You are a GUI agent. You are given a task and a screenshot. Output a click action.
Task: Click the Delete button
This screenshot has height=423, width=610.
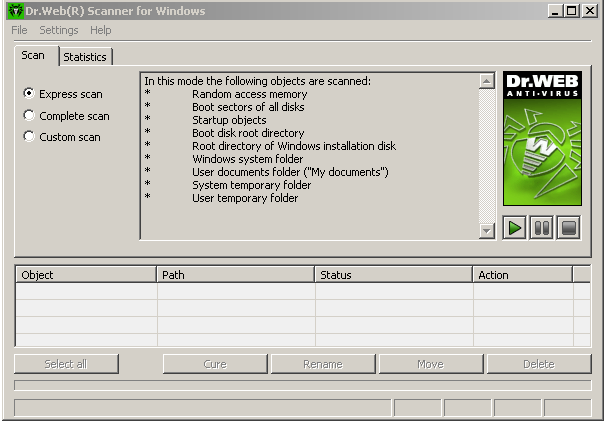pos(539,364)
